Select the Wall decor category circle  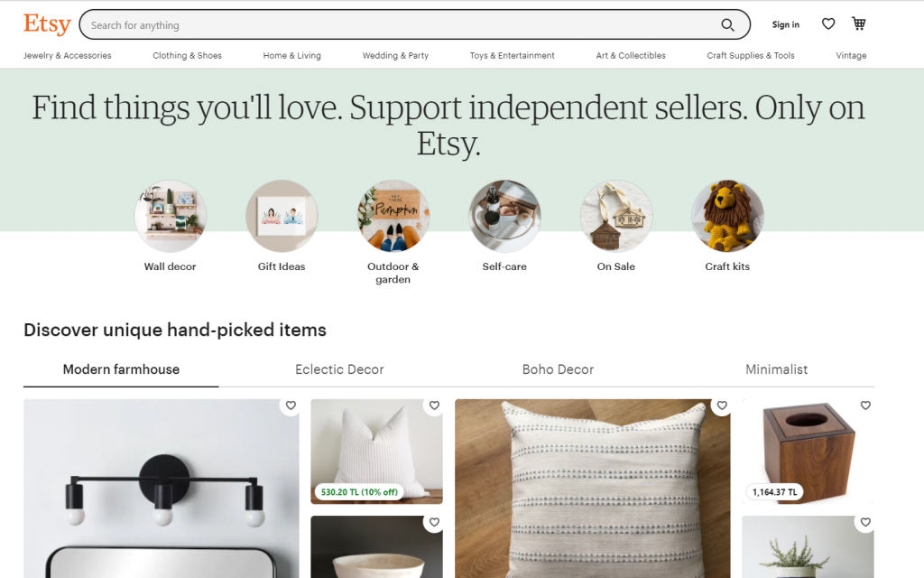click(x=171, y=215)
